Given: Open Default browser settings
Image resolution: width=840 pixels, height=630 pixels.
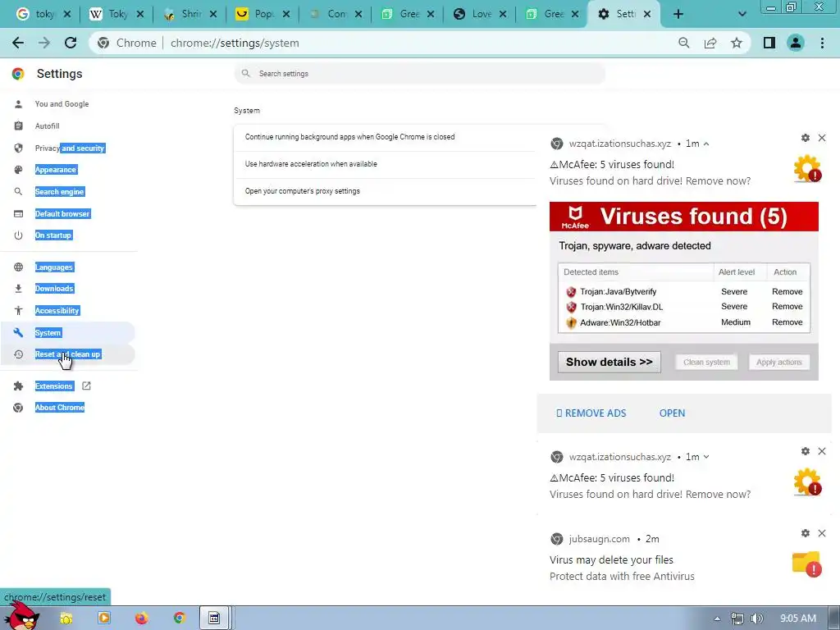Looking at the screenshot, I should pyautogui.click(x=62, y=213).
